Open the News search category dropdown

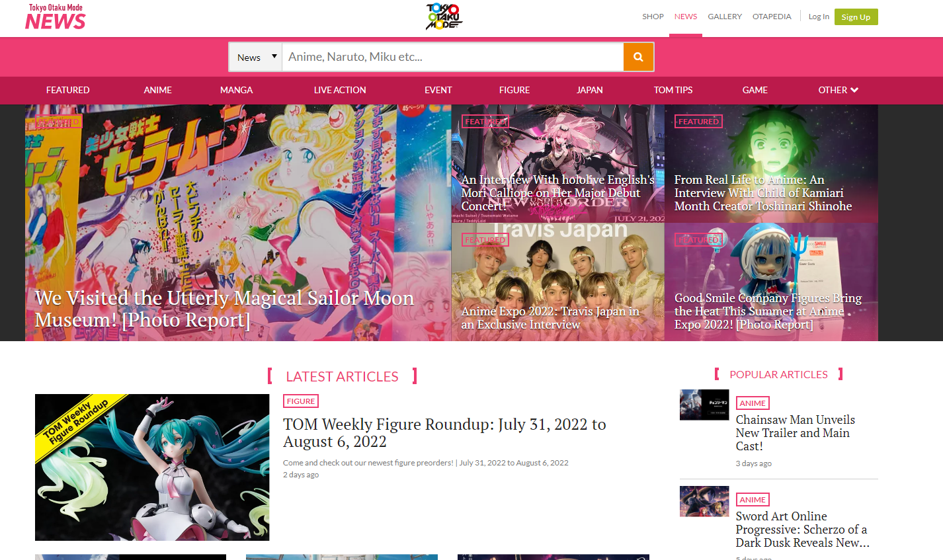pos(256,58)
